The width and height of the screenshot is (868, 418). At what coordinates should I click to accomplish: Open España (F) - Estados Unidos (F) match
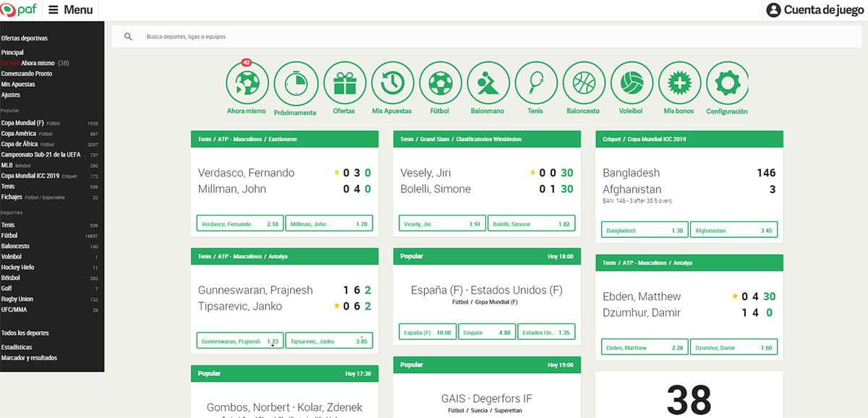pyautogui.click(x=487, y=290)
